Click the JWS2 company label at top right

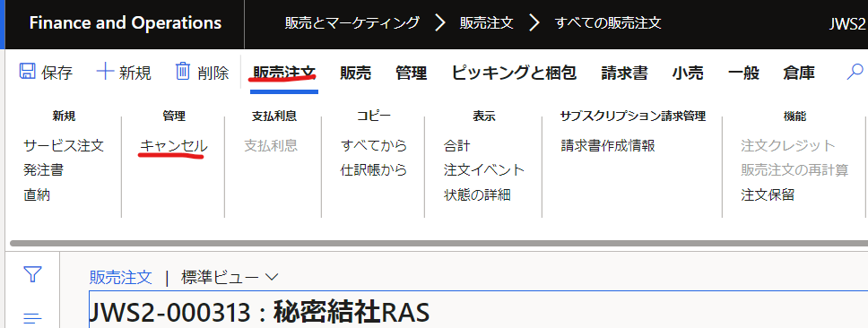click(x=848, y=24)
